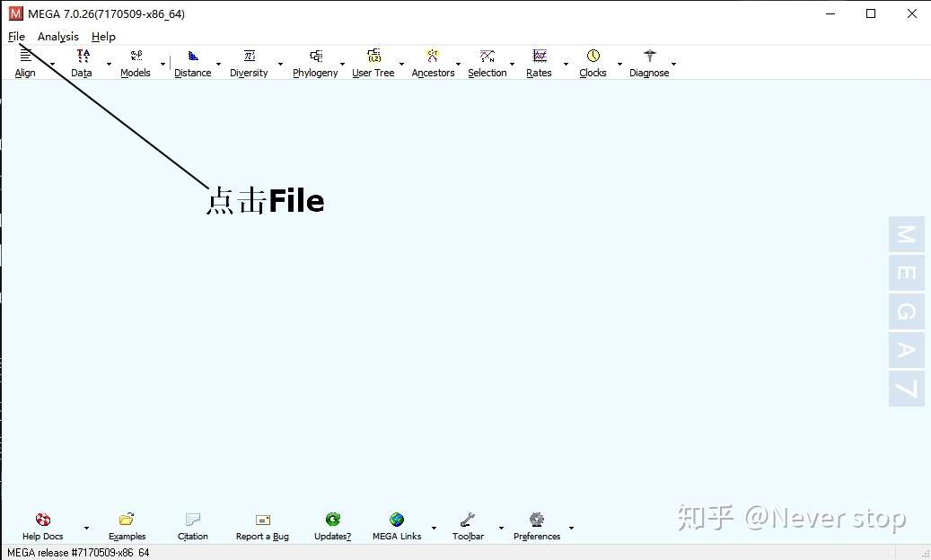Open the Selection dropdown arrow
Image resolution: width=931 pixels, height=560 pixels.
513,66
